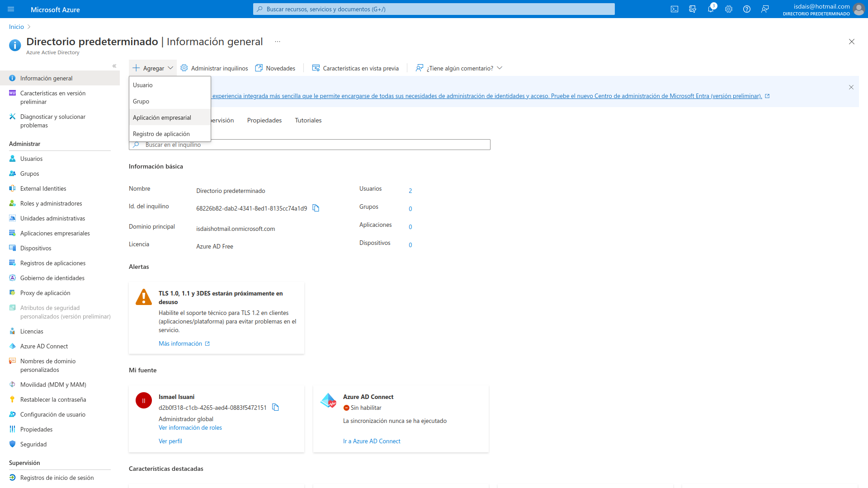
Task: Close the Directorio predeterminado blade
Action: (852, 42)
